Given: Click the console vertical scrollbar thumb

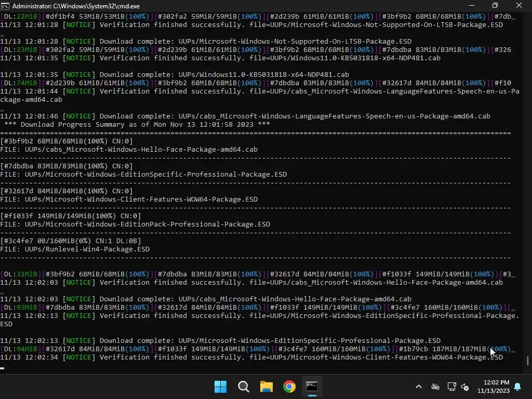Looking at the screenshot, I should (x=528, y=361).
